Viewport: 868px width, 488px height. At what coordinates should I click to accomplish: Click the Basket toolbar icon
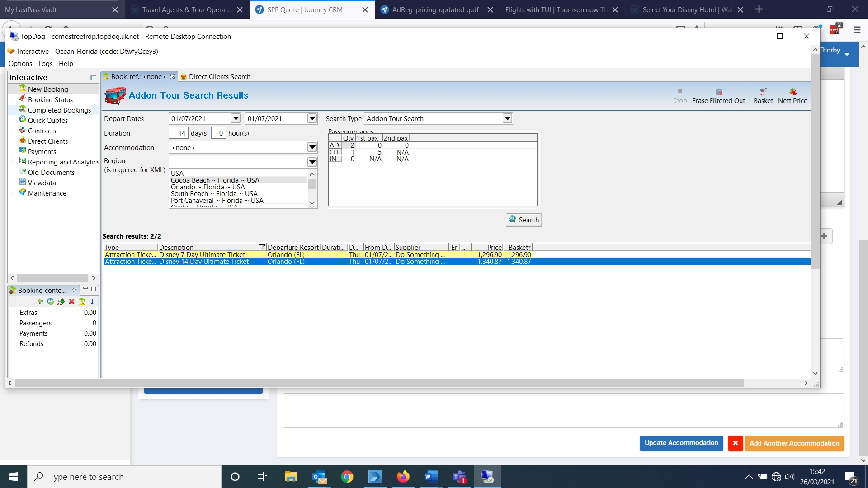point(763,92)
